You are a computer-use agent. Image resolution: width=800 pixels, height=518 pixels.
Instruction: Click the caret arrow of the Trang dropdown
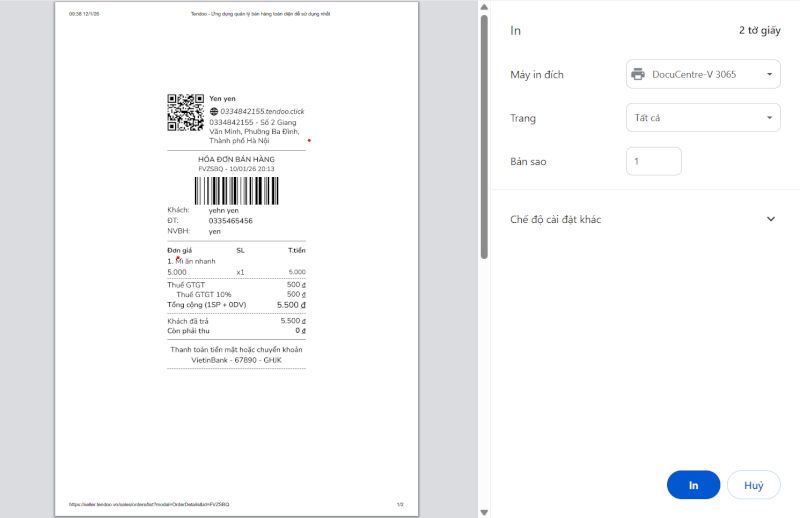769,118
